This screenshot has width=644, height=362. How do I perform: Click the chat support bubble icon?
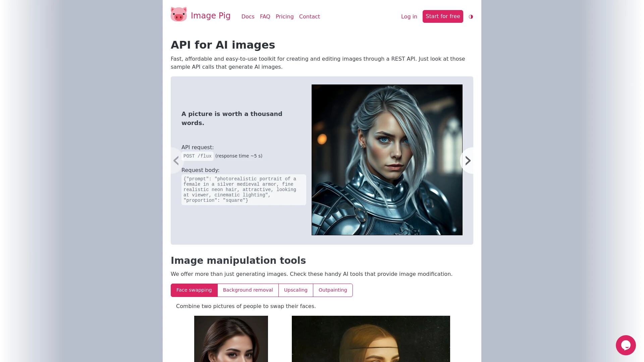point(626,345)
